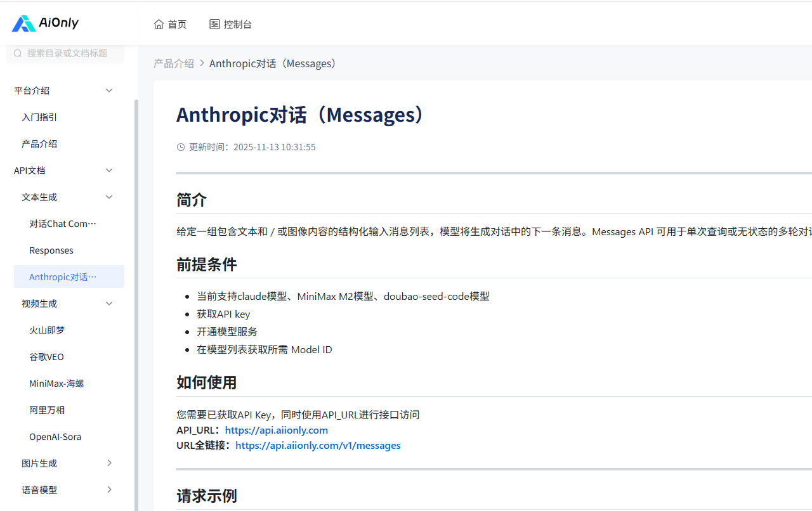Select 平台介绍 in sidebar
812x511 pixels.
pos(32,91)
